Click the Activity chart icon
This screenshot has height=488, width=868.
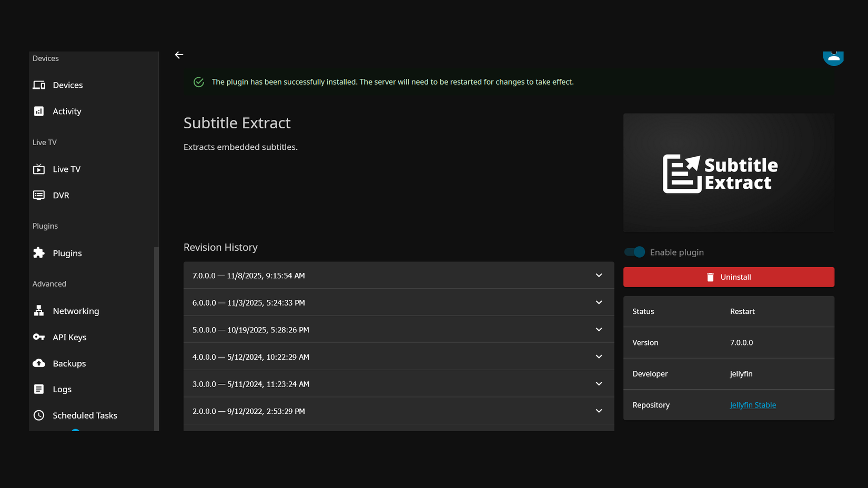click(x=39, y=111)
